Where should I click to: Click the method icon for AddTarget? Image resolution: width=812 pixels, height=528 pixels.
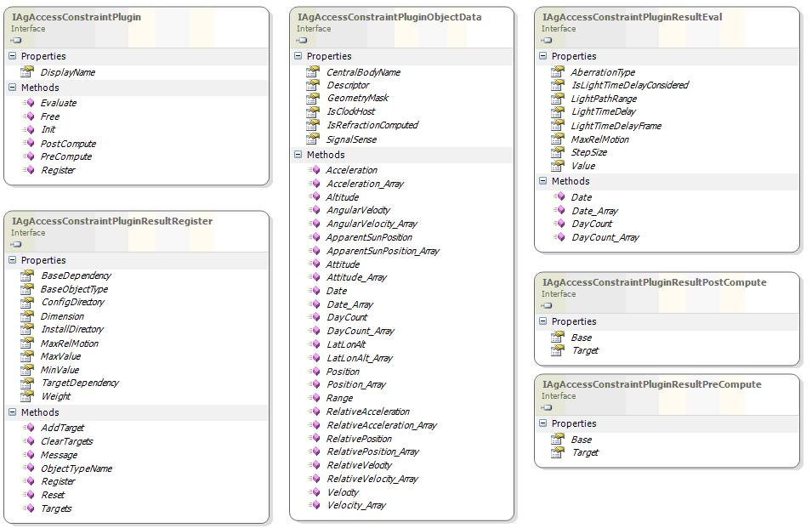pos(28,428)
